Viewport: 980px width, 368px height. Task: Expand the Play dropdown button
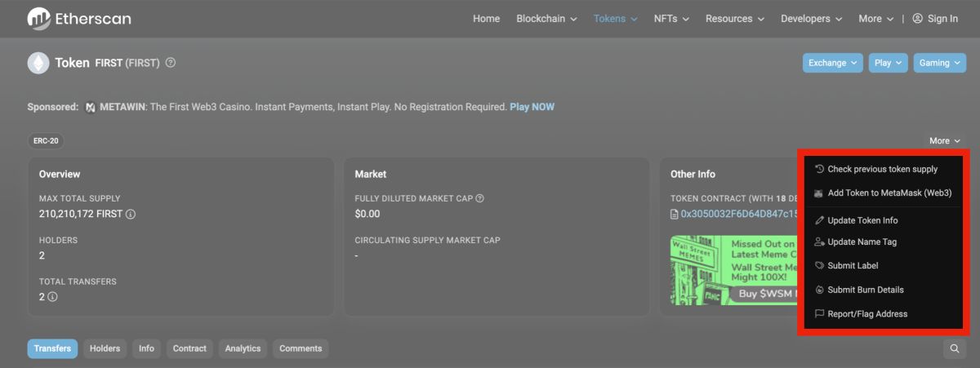pyautogui.click(x=888, y=63)
